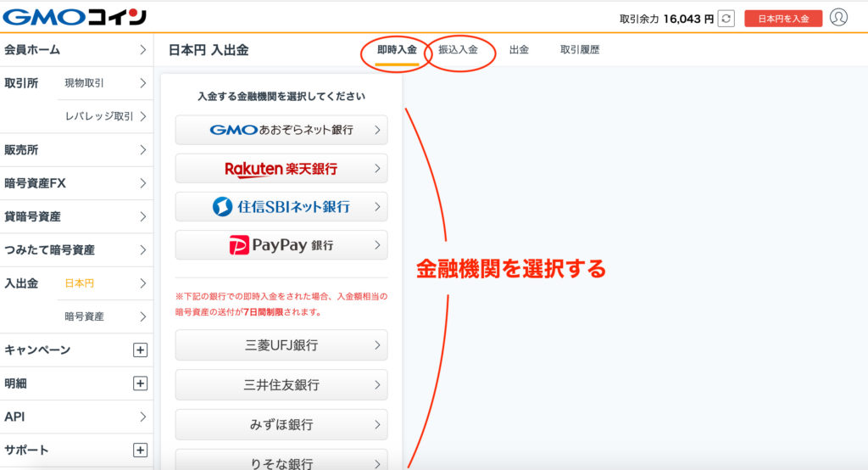Click the chevron on つみたて暗号資産 row

142,250
